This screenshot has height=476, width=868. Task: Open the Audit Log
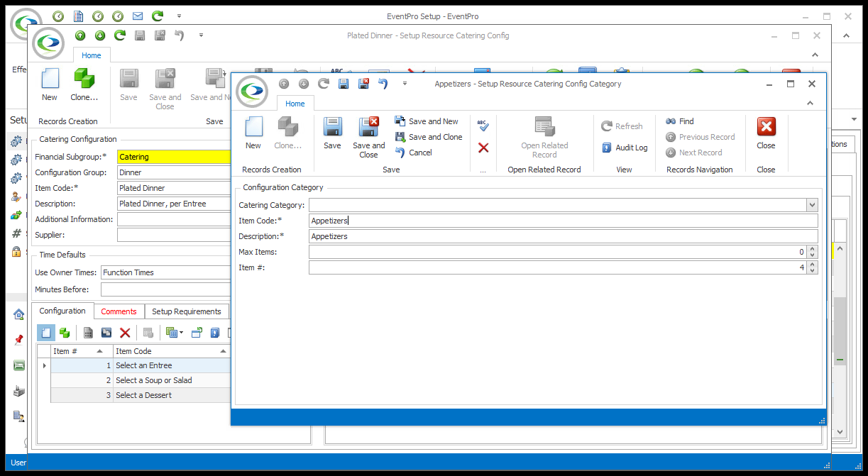point(625,148)
